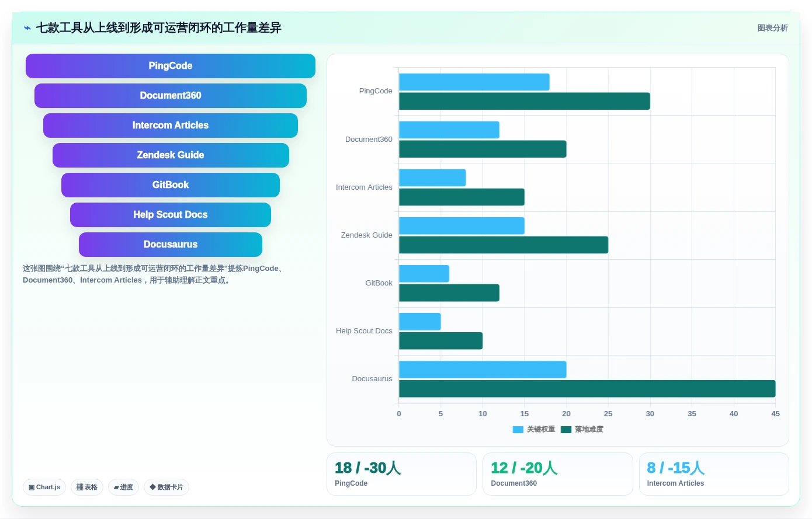Click the x-axis tick label 25
The image size is (812, 519).
click(608, 414)
